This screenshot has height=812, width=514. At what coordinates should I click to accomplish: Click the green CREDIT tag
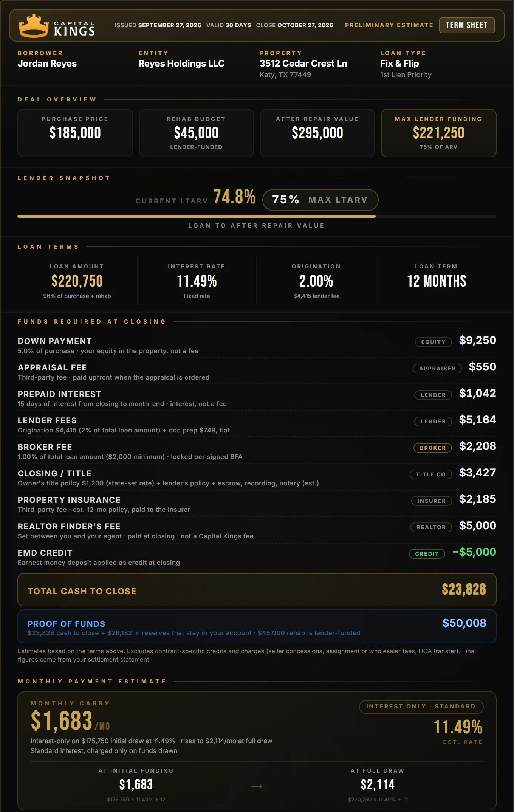(x=427, y=554)
